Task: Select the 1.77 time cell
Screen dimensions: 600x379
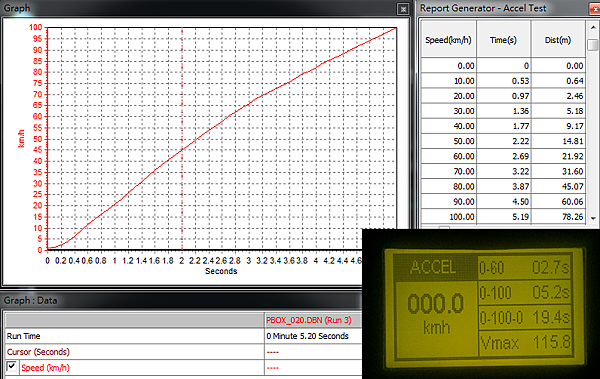Action: tap(504, 126)
